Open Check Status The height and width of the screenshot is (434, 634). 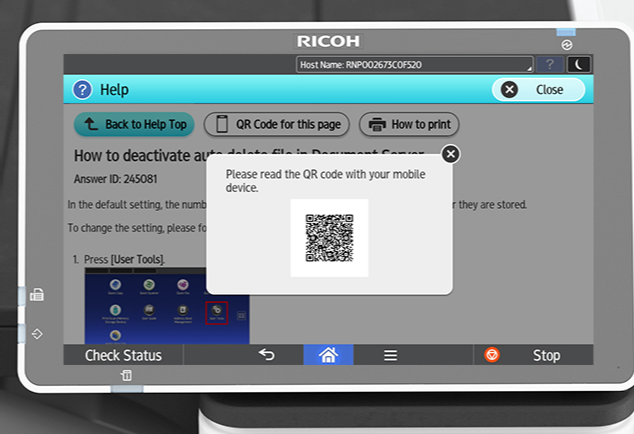click(123, 355)
